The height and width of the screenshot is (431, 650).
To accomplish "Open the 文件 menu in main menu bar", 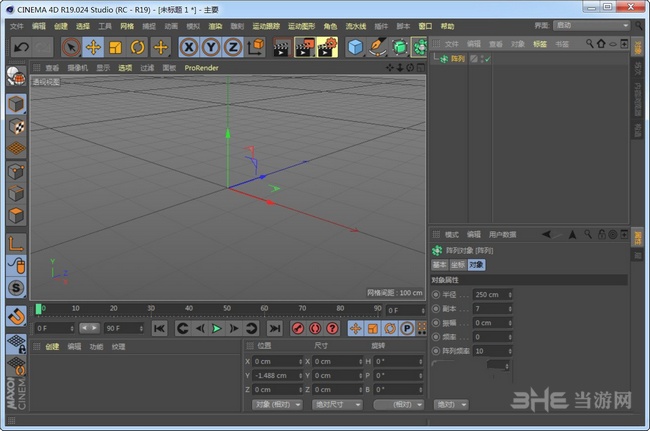I will pyautogui.click(x=17, y=26).
